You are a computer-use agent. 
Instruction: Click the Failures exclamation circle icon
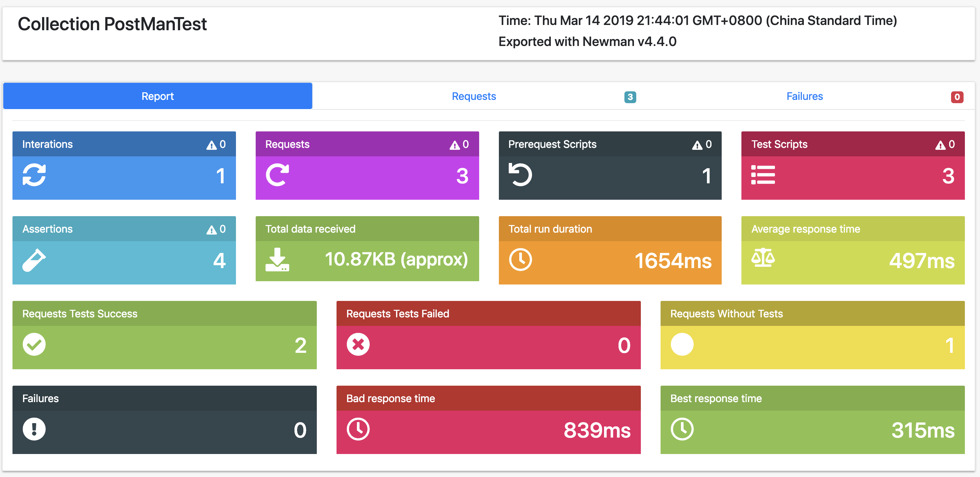[x=34, y=429]
